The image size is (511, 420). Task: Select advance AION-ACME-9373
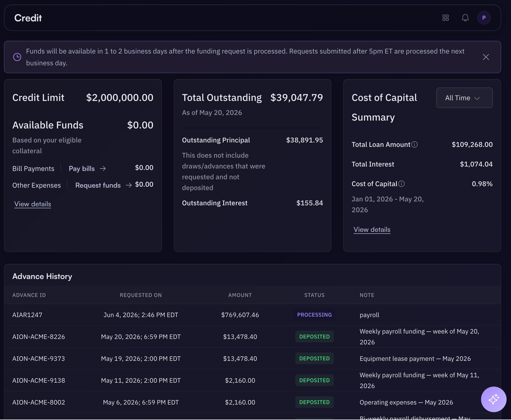coord(39,359)
